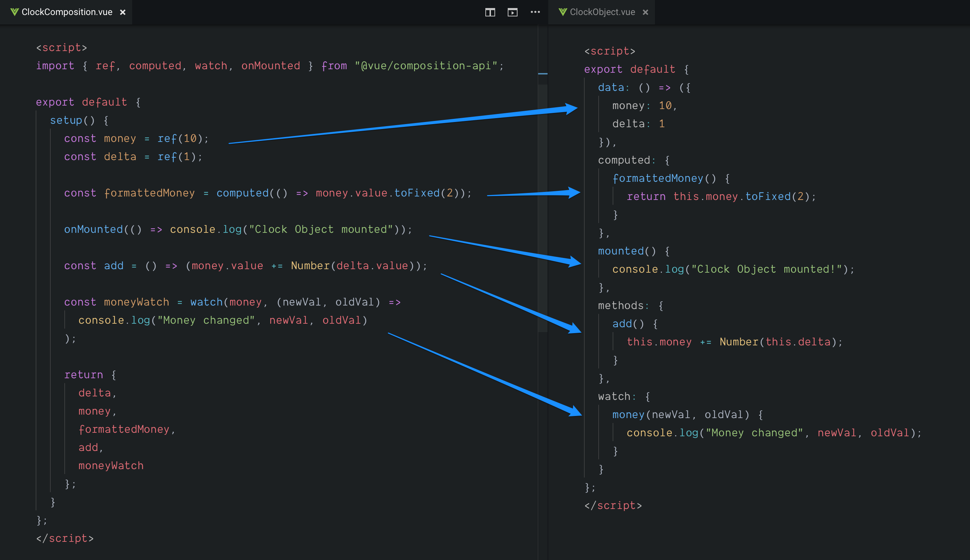Open the more actions ellipsis menu
Viewport: 970px width, 560px height.
[x=535, y=12]
